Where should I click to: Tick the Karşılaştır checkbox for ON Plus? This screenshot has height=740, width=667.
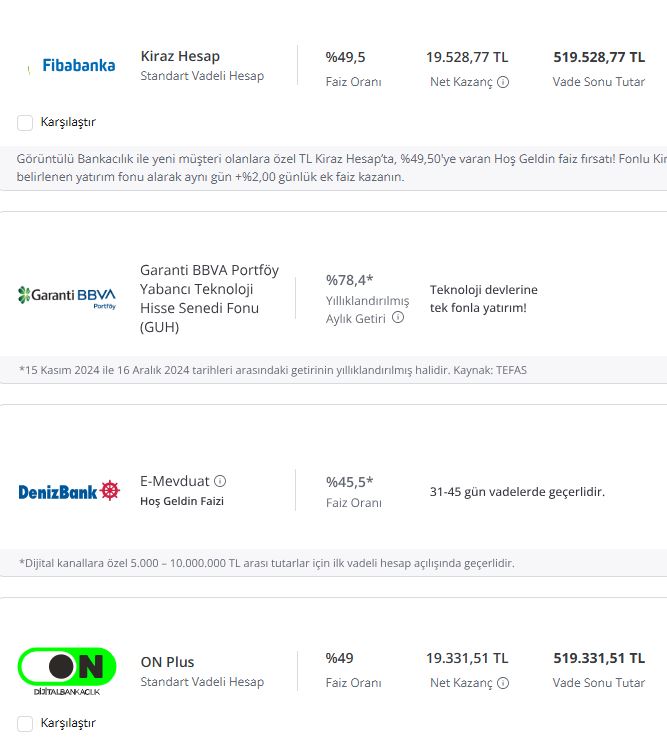[25, 723]
